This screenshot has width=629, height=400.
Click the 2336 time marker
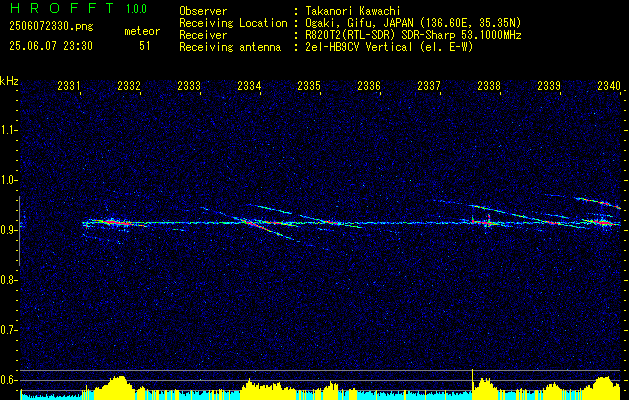tap(369, 86)
